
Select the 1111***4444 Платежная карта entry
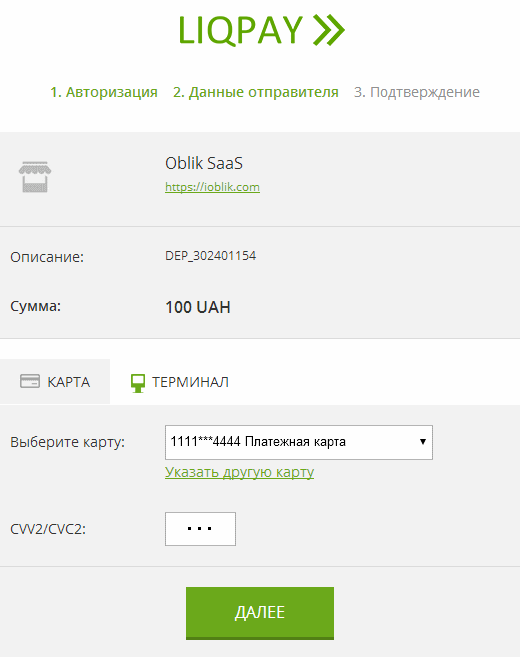258,442
